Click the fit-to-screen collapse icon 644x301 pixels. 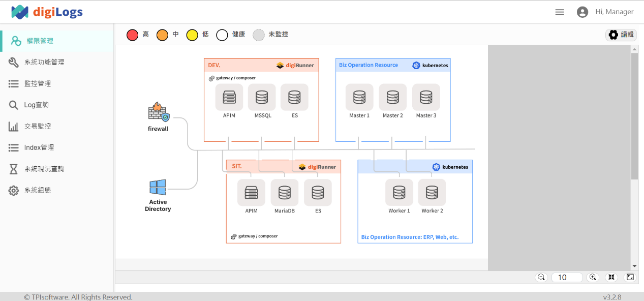coord(611,277)
